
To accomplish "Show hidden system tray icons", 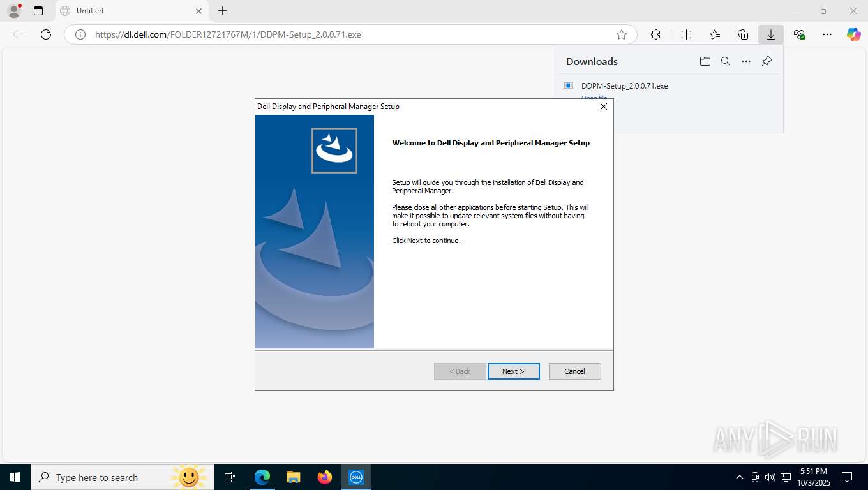I will [x=740, y=477].
